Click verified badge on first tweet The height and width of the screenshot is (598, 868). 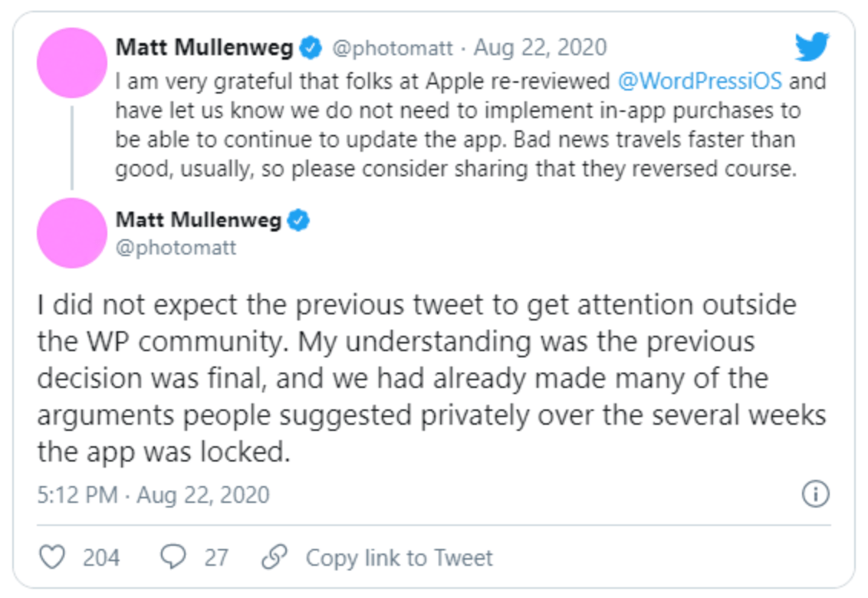point(311,48)
